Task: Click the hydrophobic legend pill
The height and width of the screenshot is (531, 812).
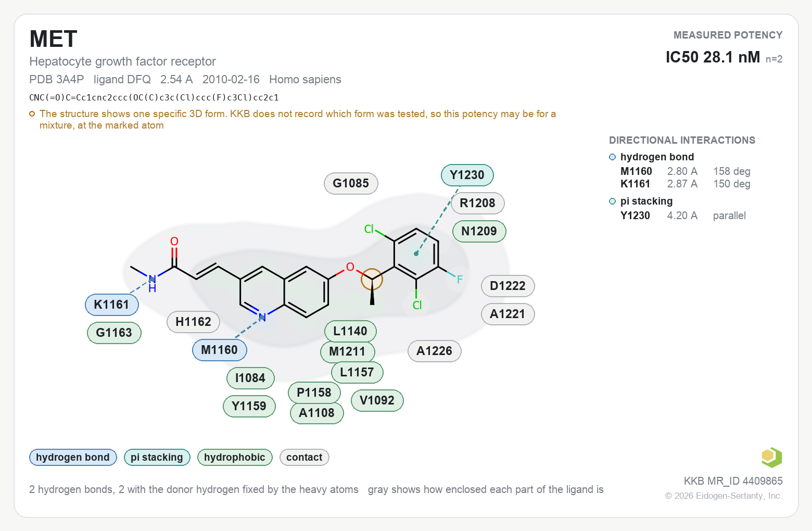Action: pyautogui.click(x=235, y=457)
